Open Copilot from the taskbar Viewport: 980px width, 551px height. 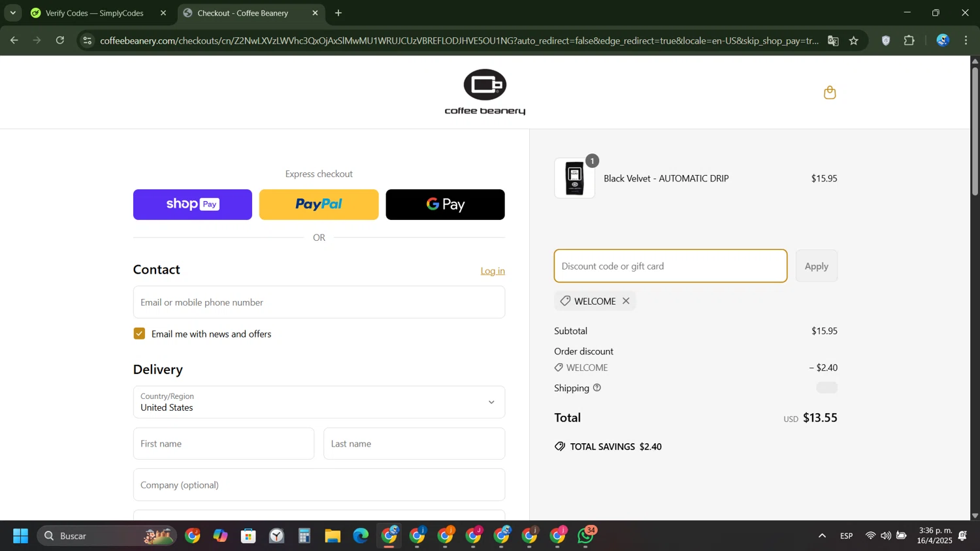220,536
